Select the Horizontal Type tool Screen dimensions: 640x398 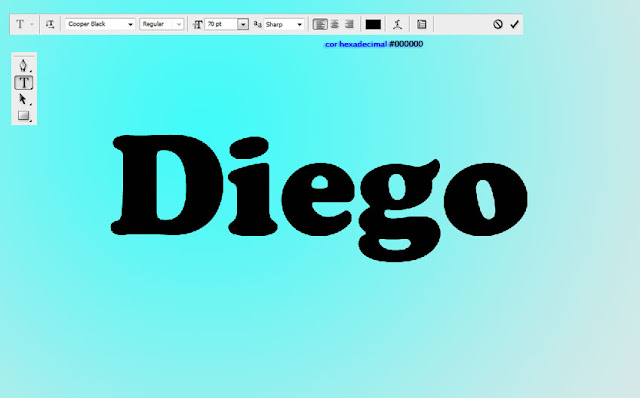pyautogui.click(x=24, y=82)
